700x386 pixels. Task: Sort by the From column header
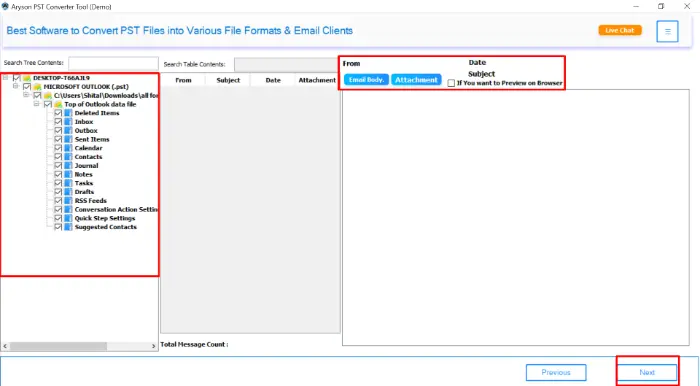pyautogui.click(x=183, y=80)
